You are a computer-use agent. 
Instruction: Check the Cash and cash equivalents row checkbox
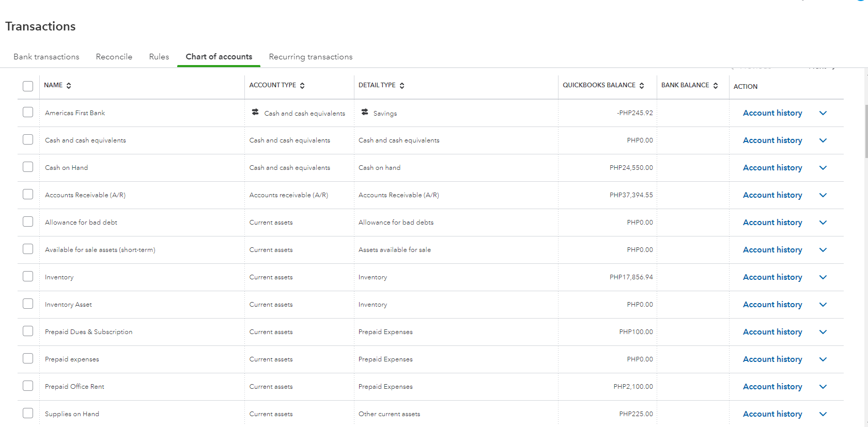pyautogui.click(x=28, y=139)
